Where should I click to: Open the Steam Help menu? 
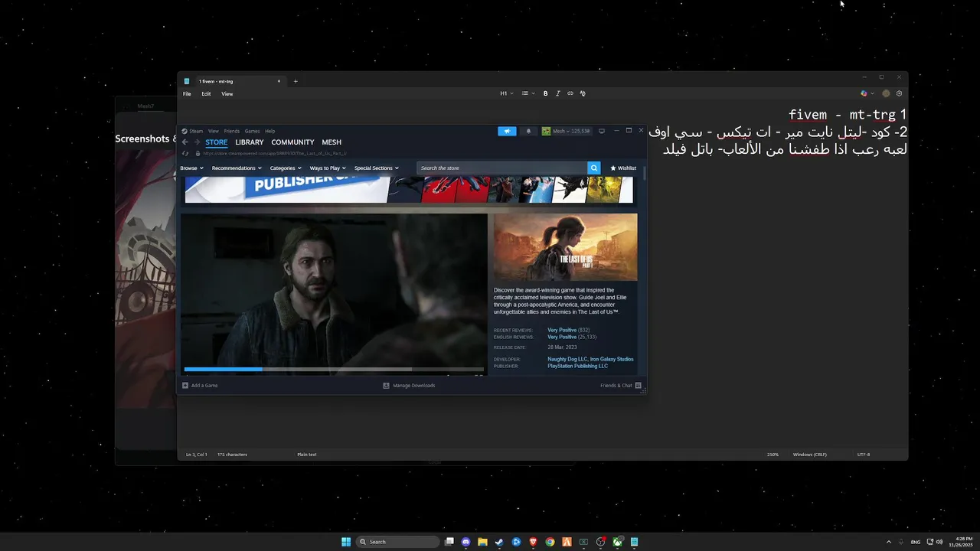269,131
